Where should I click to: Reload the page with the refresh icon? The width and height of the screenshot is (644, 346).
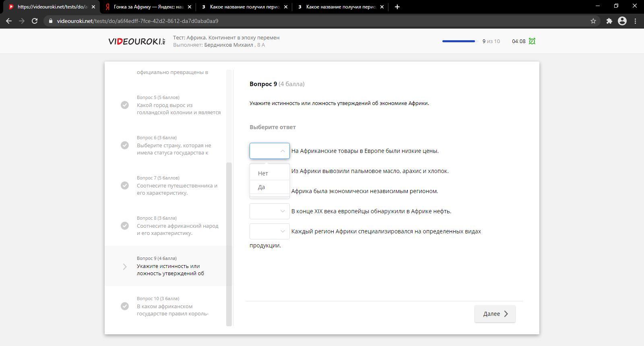[35, 21]
